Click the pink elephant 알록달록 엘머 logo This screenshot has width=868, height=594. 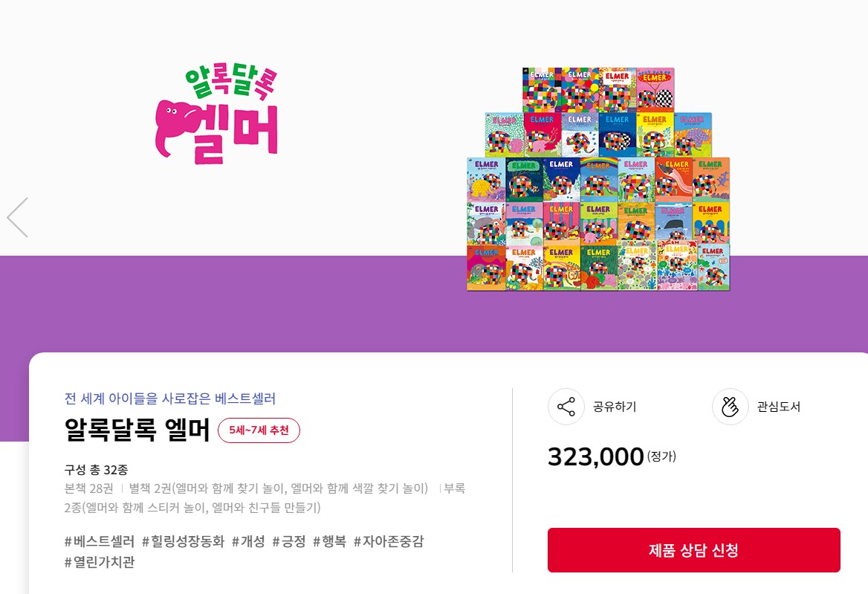(x=216, y=114)
